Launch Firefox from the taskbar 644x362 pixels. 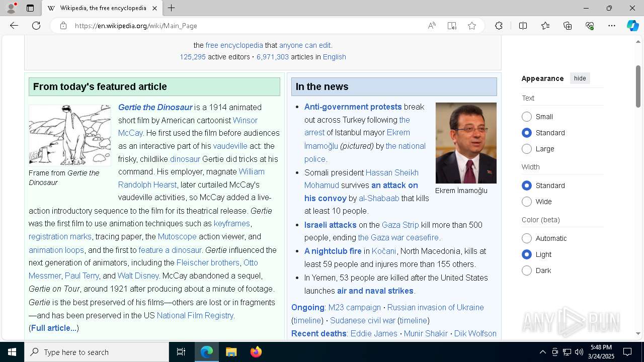(x=256, y=352)
